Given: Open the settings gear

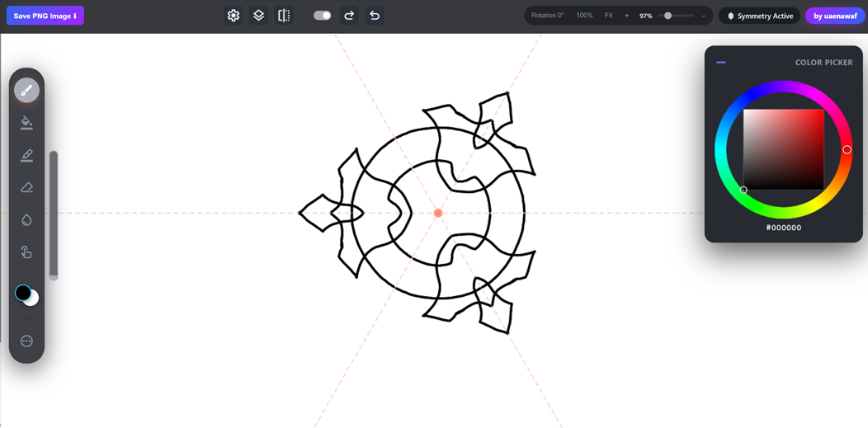Looking at the screenshot, I should (x=234, y=16).
